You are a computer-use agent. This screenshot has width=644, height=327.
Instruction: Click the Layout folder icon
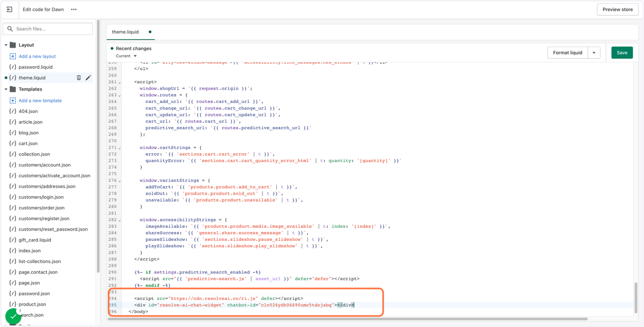coord(13,45)
